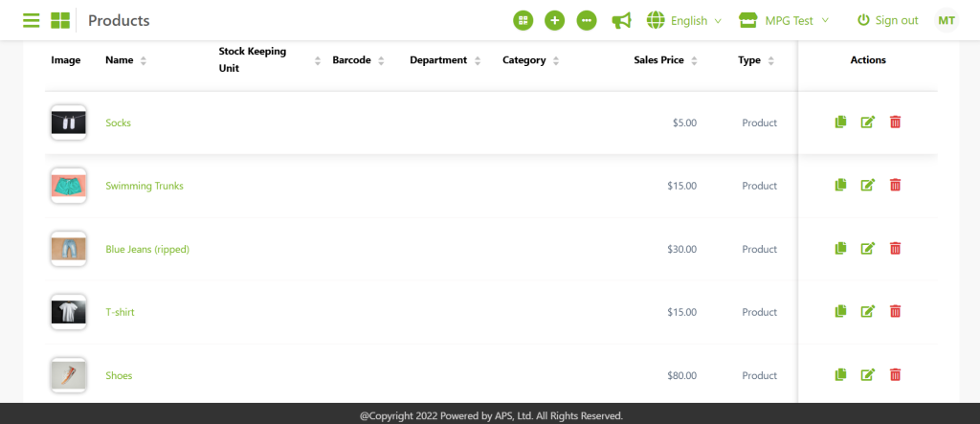The height and width of the screenshot is (424, 980).
Task: Click the Socks product thumbnail
Action: click(68, 123)
